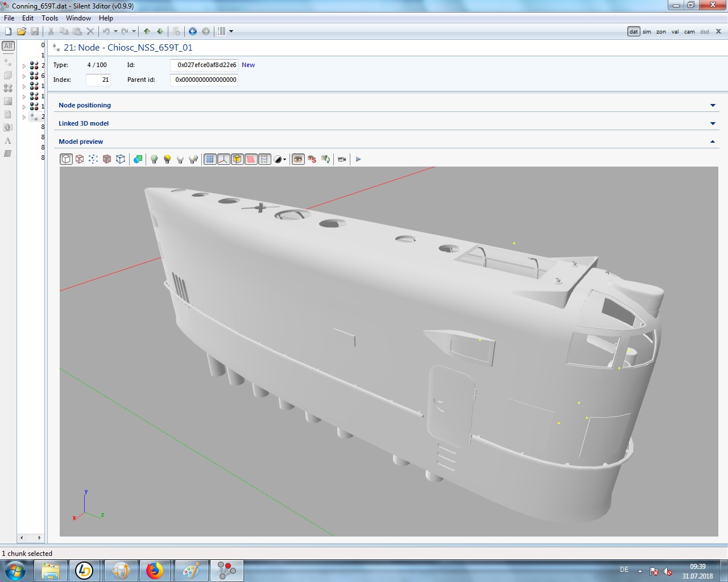The width and height of the screenshot is (728, 582).
Task: Open the Help menu
Action: (x=106, y=18)
